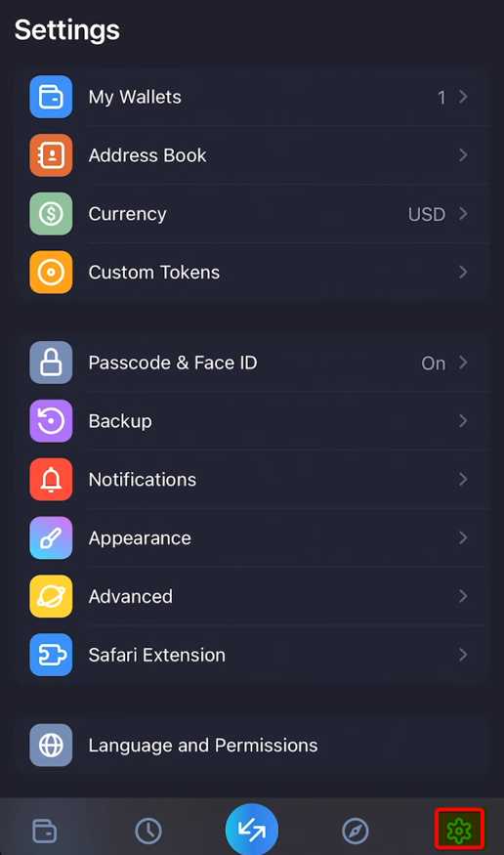This screenshot has height=855, width=504.
Task: Expand My Wallets chevron showing 1
Action: [x=463, y=97]
